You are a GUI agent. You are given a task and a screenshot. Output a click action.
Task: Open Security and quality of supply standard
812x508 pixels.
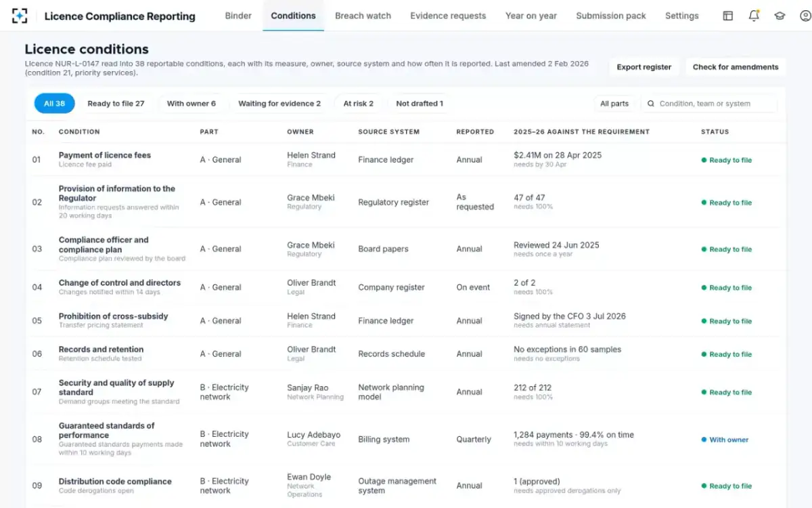click(116, 387)
